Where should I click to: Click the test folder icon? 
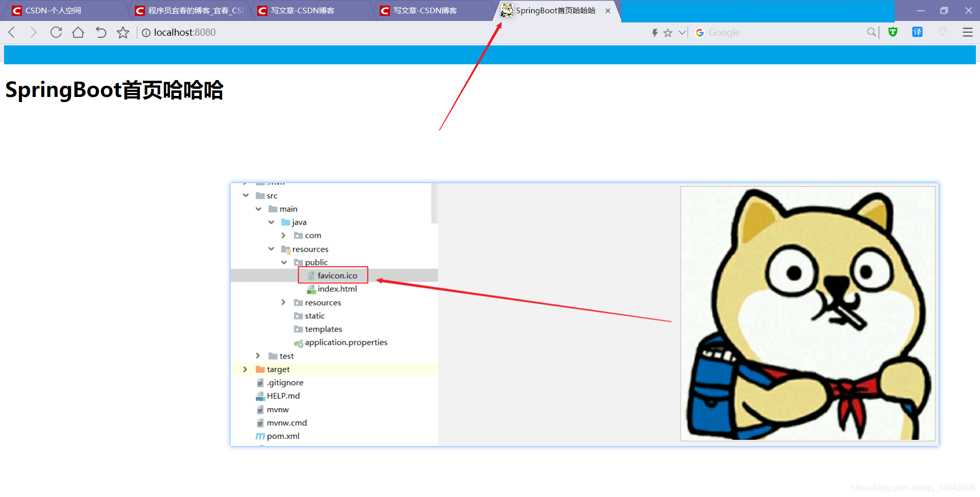tap(273, 356)
